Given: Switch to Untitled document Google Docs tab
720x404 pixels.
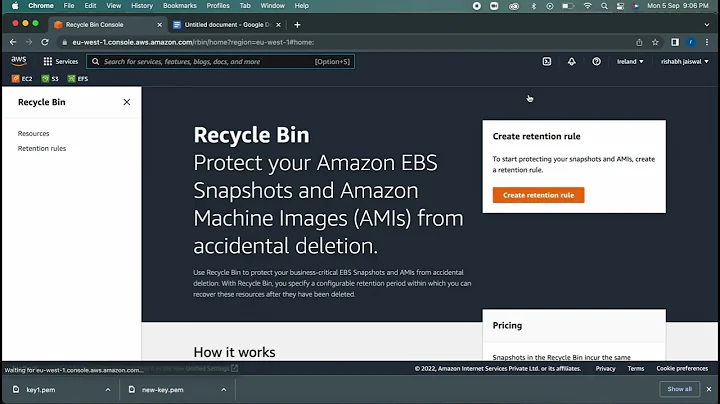Looking at the screenshot, I should click(227, 25).
